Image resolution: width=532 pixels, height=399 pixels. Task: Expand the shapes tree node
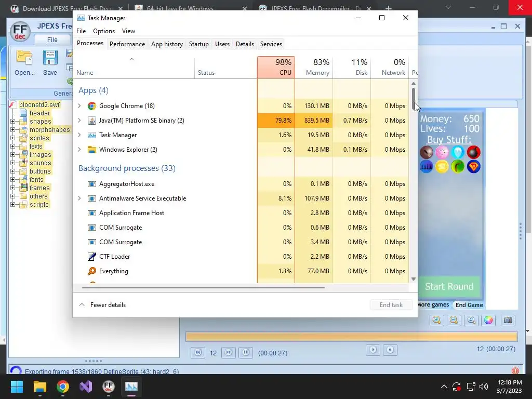(13, 121)
